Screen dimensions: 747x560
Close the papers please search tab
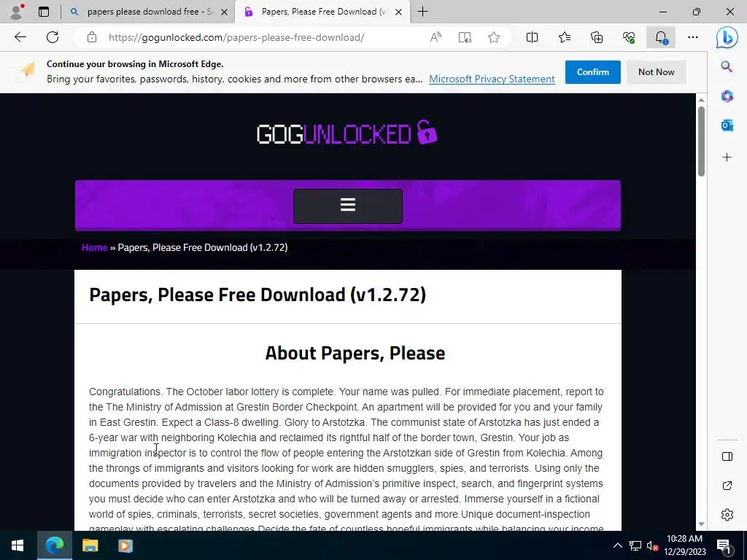click(225, 12)
